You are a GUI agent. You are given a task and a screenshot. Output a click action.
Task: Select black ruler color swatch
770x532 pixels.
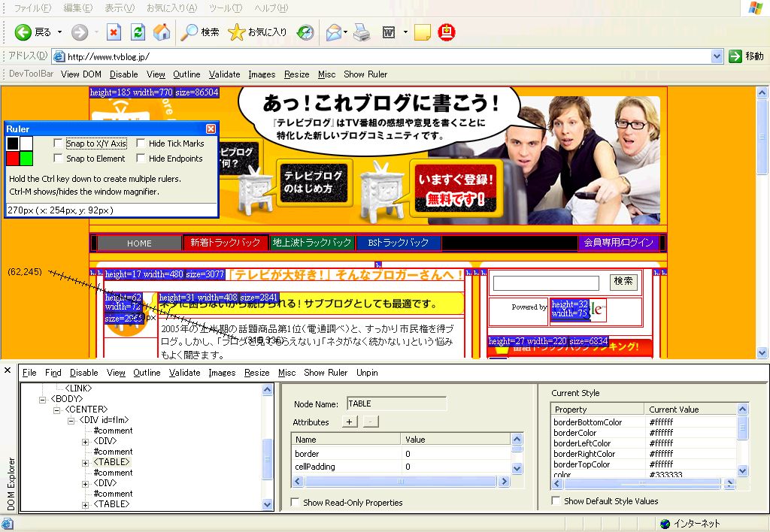tap(13, 144)
